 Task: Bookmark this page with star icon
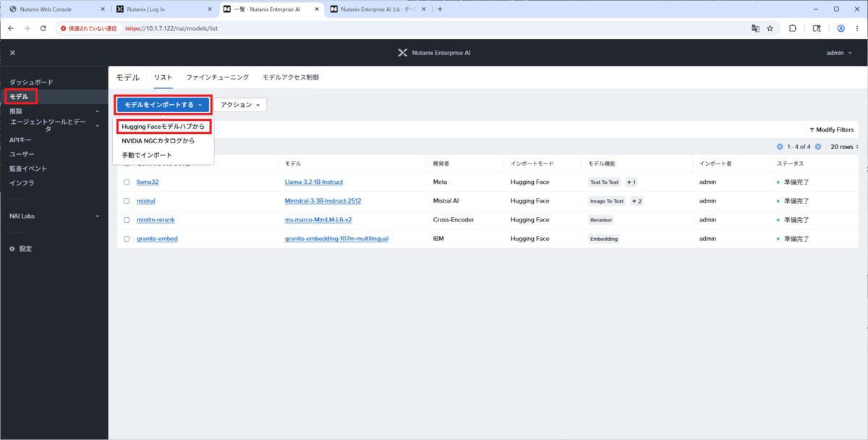pyautogui.click(x=770, y=28)
